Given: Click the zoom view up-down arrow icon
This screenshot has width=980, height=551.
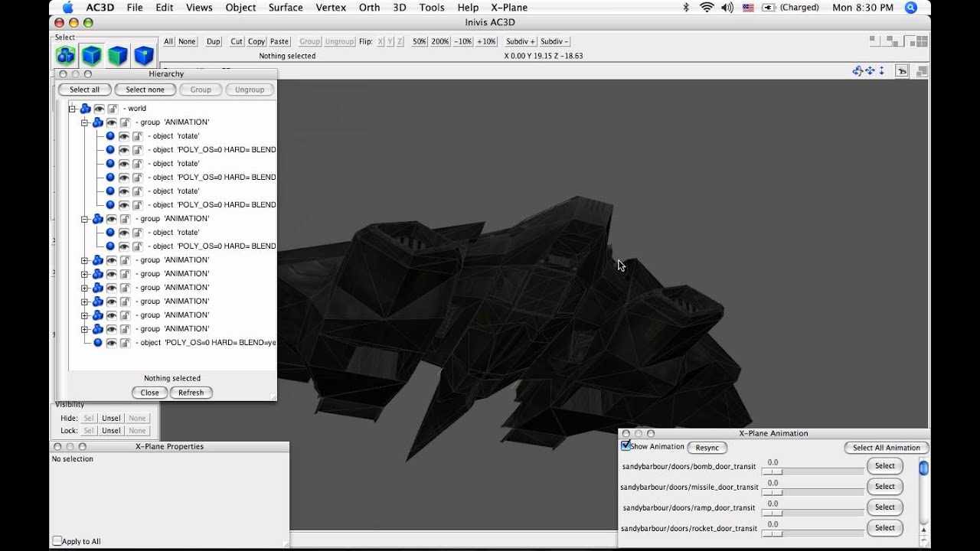Looking at the screenshot, I should point(882,71).
